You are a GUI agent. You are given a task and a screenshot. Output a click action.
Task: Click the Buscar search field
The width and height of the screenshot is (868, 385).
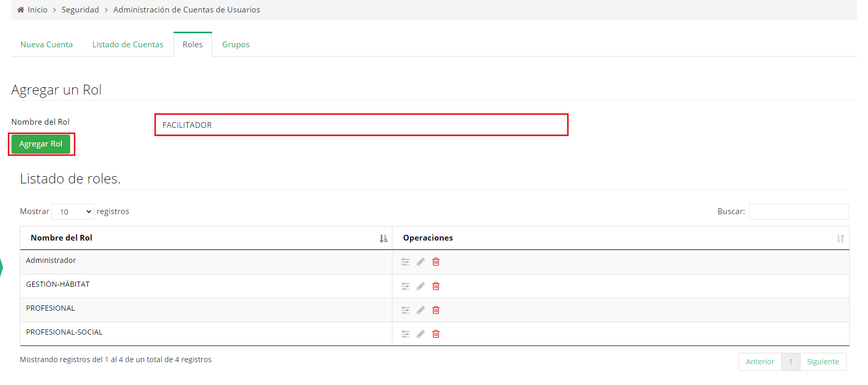pyautogui.click(x=799, y=211)
